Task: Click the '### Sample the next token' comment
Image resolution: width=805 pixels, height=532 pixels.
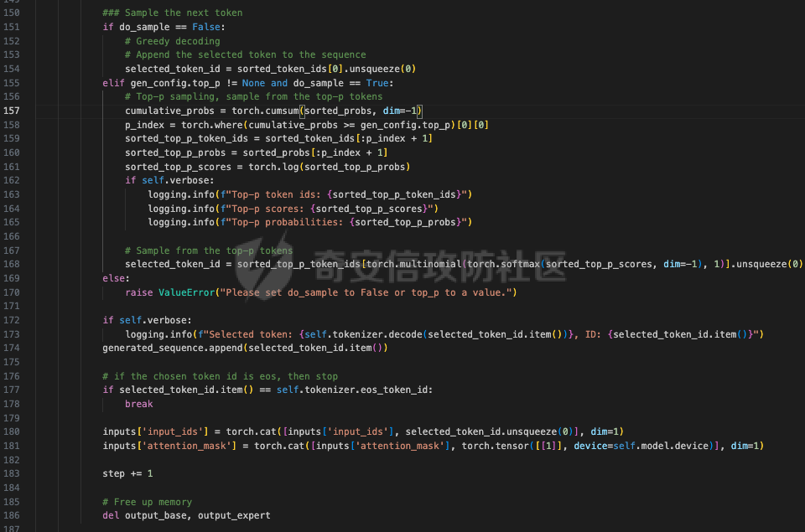Action: (x=172, y=13)
